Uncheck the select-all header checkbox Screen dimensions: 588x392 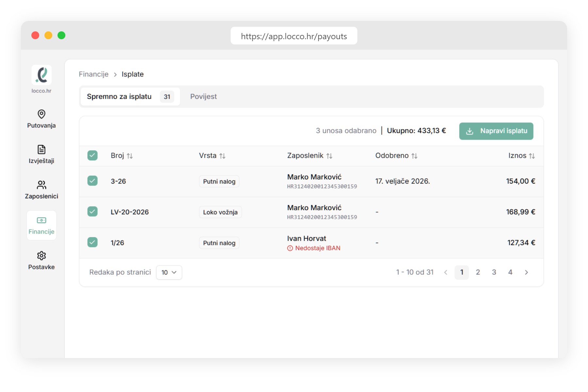92,155
